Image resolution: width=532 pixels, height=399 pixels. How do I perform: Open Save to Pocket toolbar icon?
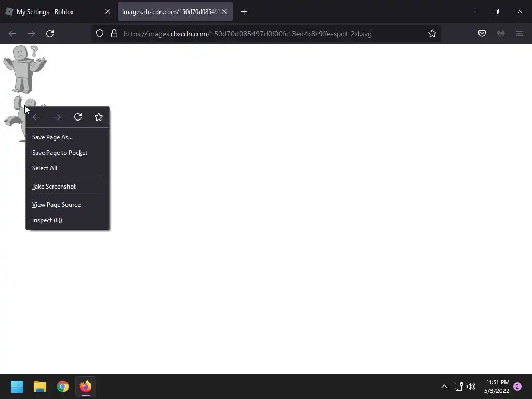[482, 33]
